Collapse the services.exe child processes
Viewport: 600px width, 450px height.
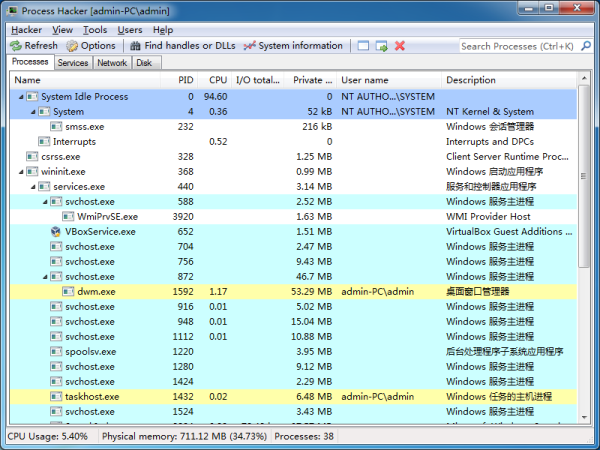point(32,187)
